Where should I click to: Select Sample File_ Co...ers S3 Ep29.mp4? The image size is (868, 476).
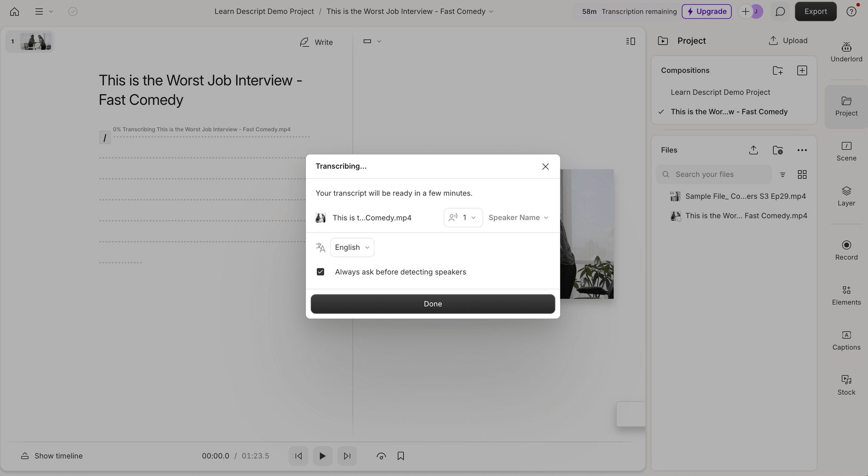(x=738, y=196)
